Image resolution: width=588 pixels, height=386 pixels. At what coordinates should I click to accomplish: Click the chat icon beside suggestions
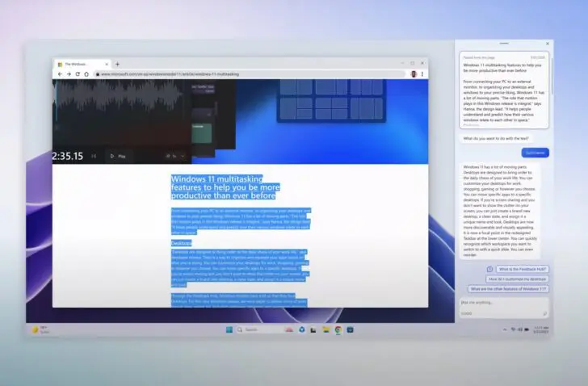(x=489, y=269)
